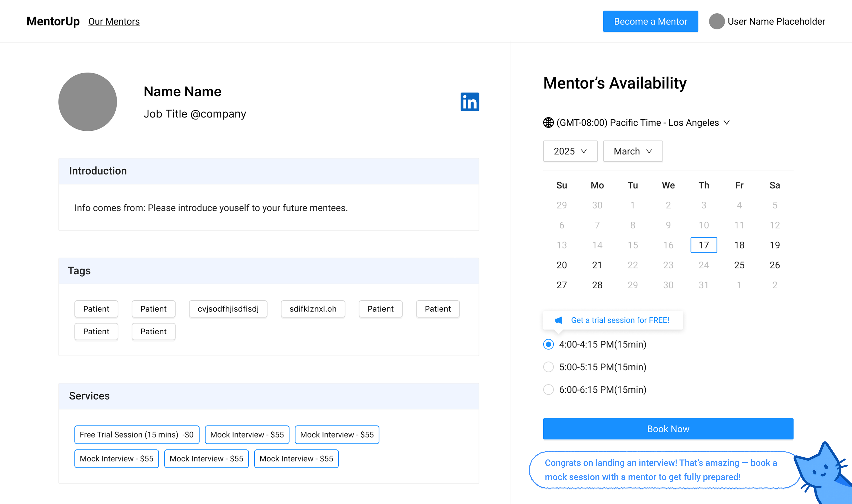Go to Our Mentors page
The height and width of the screenshot is (504, 852).
coord(114,21)
